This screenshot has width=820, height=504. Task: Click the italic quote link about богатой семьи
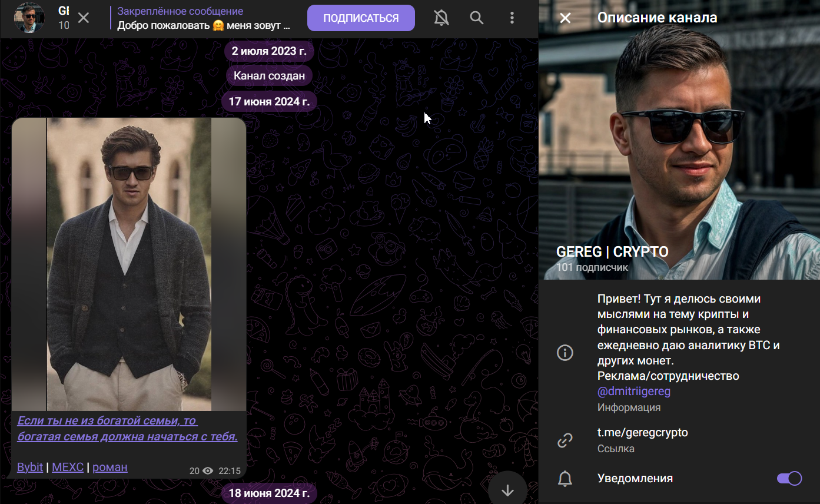click(127, 429)
